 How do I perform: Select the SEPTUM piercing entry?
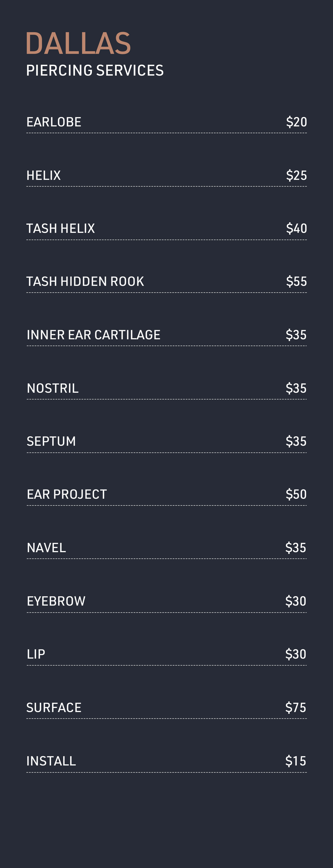pos(51,441)
